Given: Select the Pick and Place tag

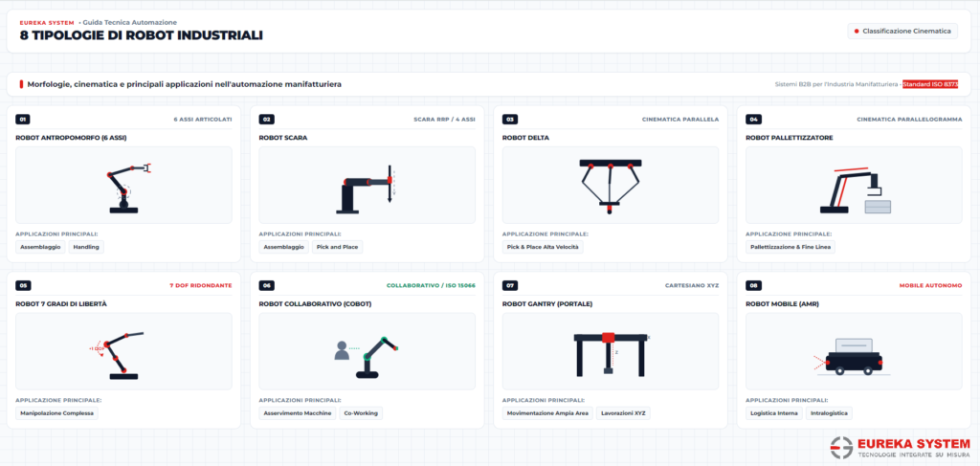Looking at the screenshot, I should tap(338, 247).
